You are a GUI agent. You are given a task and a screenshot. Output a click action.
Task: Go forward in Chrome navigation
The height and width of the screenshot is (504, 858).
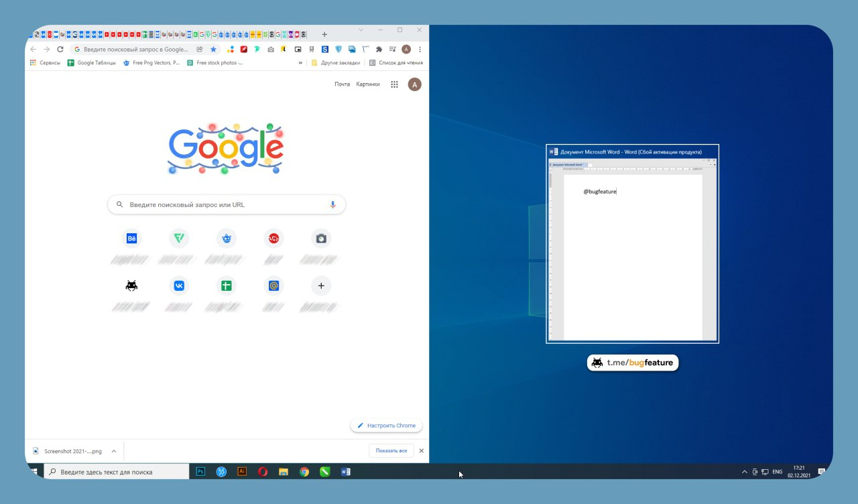(46, 50)
